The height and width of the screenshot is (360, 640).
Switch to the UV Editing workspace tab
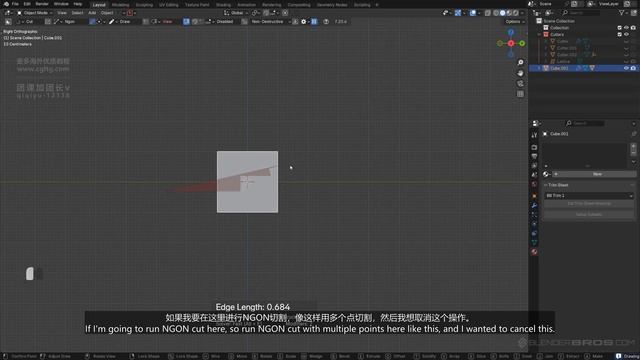169,5
